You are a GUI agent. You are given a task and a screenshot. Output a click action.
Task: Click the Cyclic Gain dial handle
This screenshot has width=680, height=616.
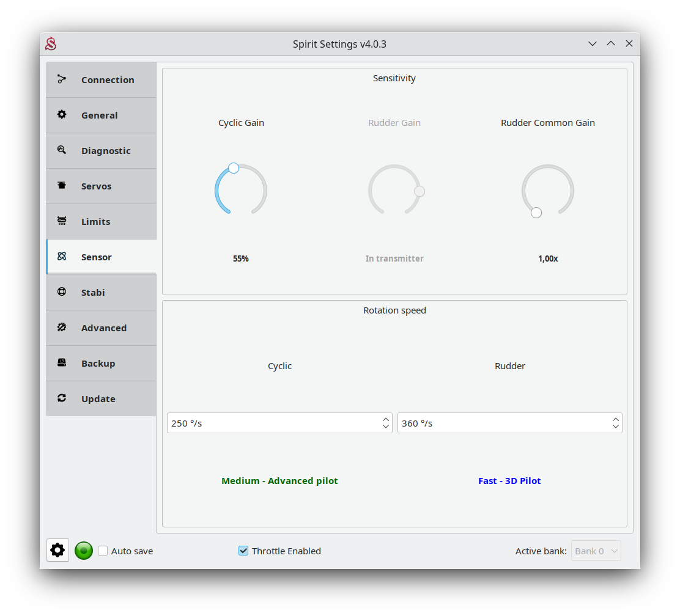click(234, 168)
